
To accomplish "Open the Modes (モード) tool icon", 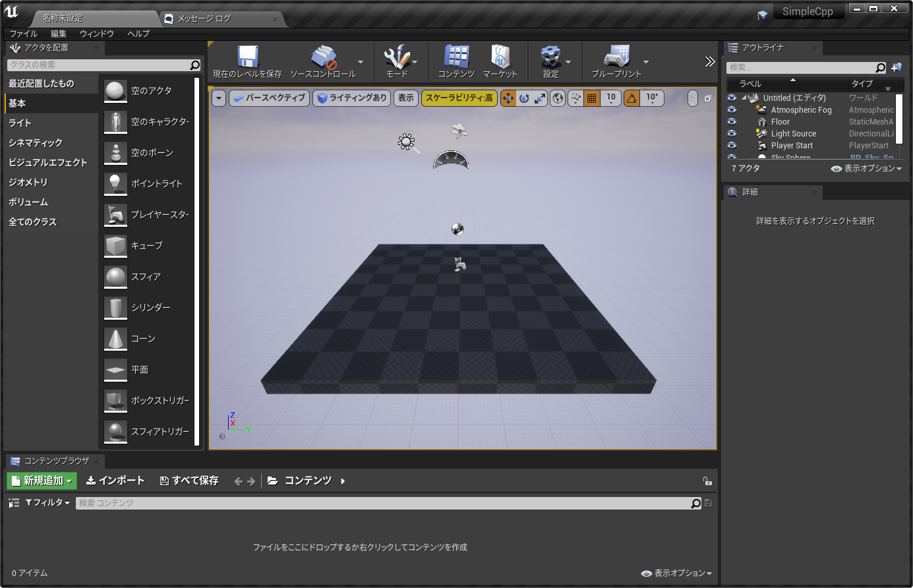I will [396, 57].
